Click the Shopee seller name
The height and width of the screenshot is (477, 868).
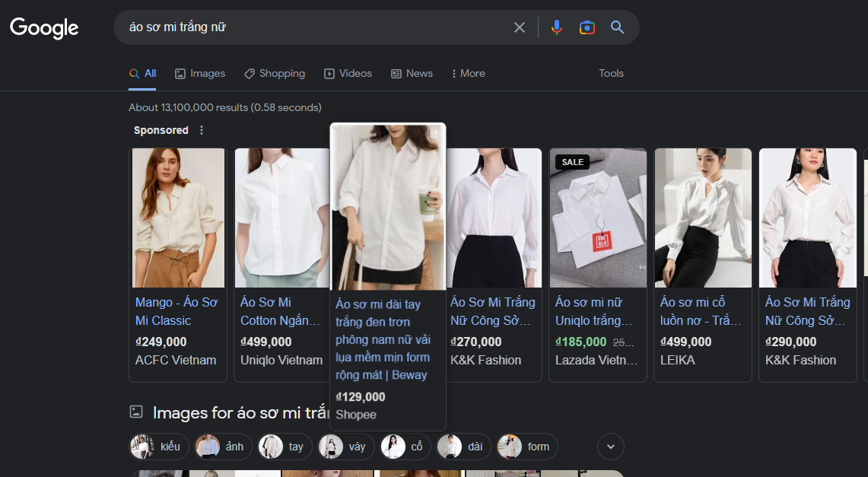356,415
